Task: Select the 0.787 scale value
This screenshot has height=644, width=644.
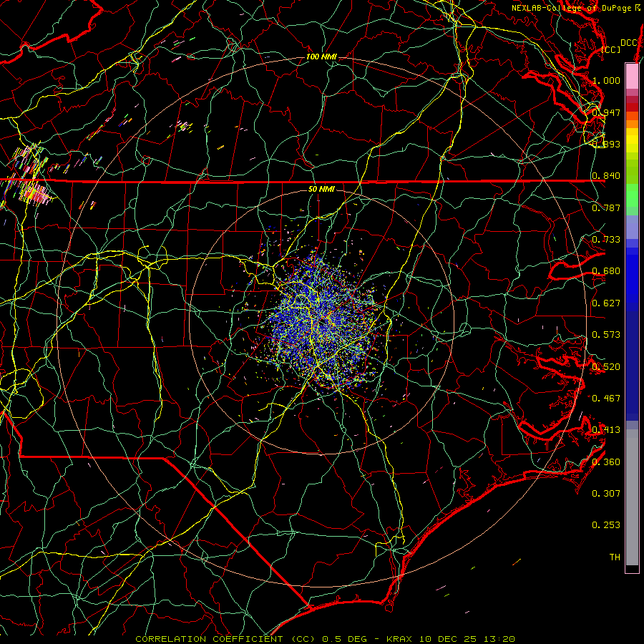Action: point(606,208)
